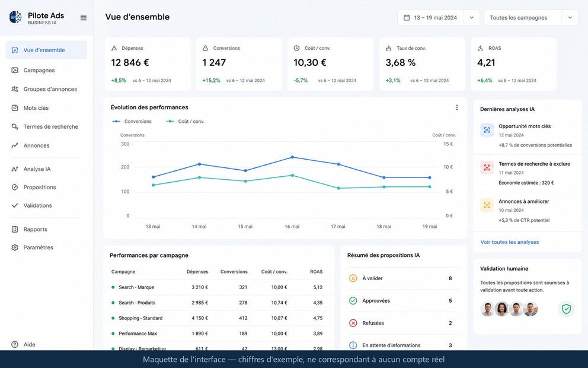This screenshot has width=588, height=368.
Task: Toggle the Coût / conv. legend series
Action: 186,121
